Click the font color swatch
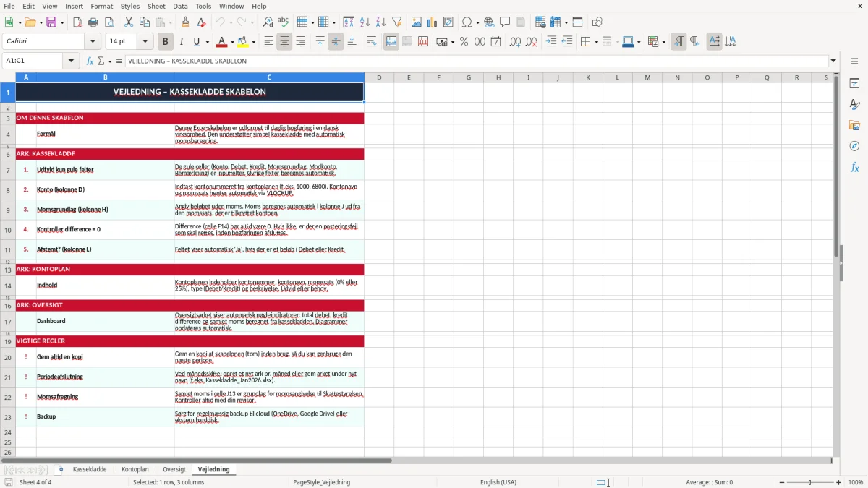 pyautogui.click(x=223, y=42)
